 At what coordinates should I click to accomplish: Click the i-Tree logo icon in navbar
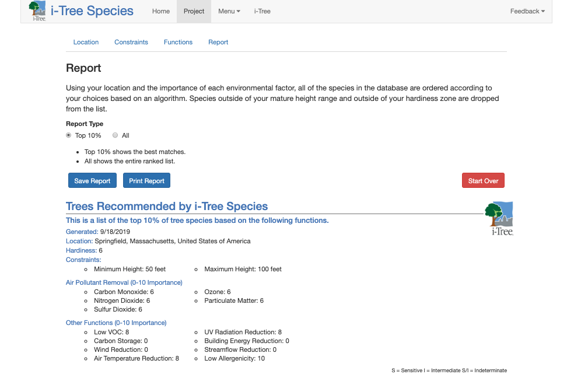(x=37, y=11)
